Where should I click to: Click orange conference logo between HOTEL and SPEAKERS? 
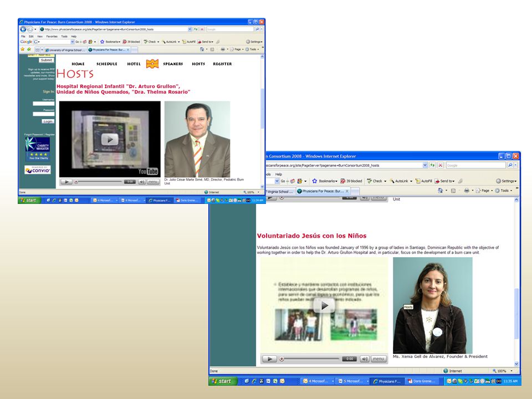click(152, 63)
